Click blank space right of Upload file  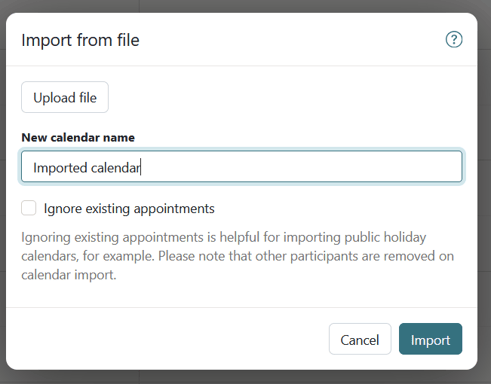tap(285, 97)
